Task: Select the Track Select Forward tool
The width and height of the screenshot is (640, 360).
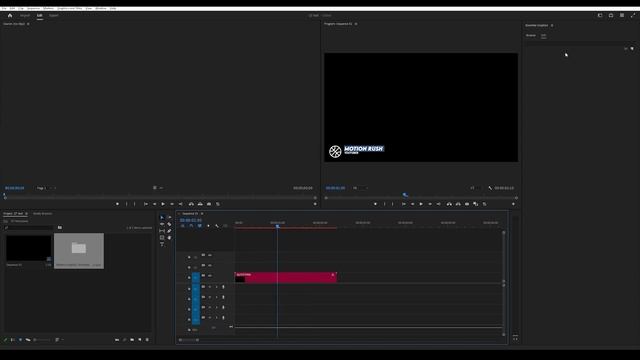Action: [169, 218]
